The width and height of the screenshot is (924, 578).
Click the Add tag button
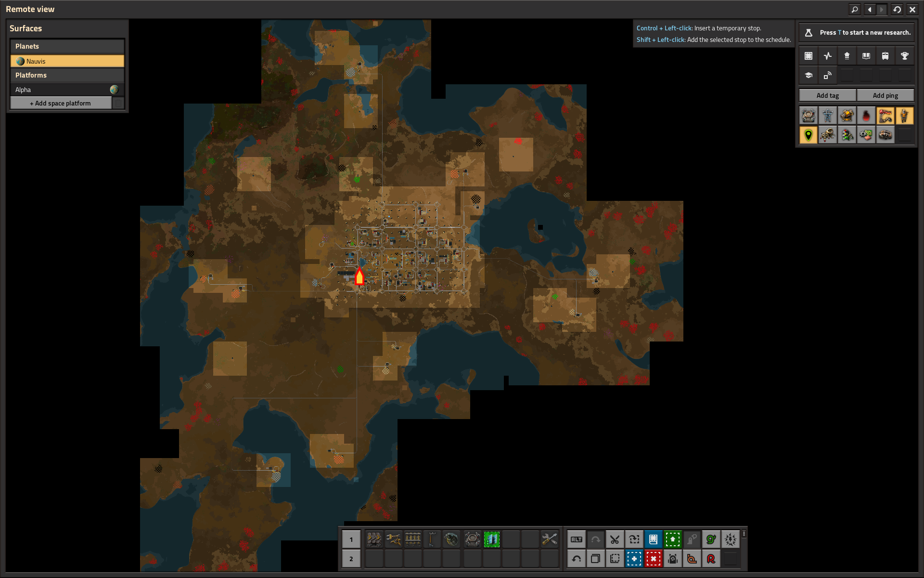pos(828,95)
